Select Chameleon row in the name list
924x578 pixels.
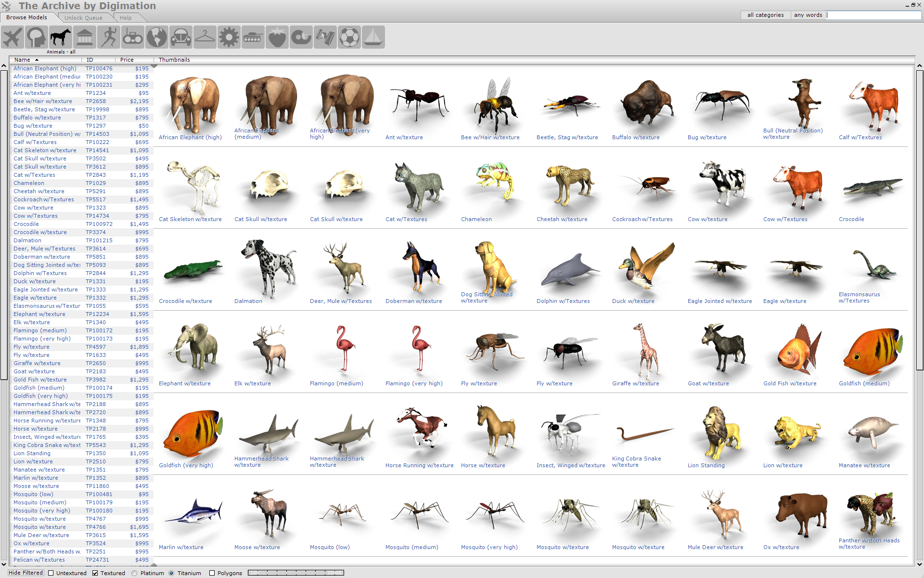click(81, 183)
